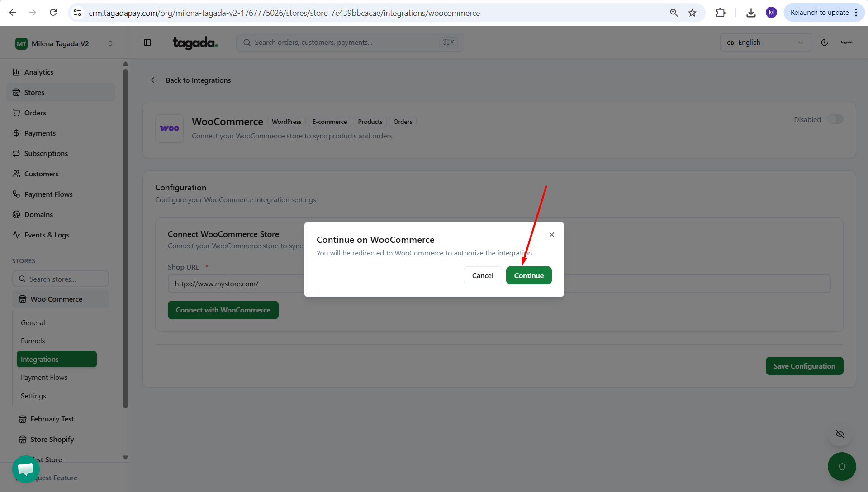
Task: Toggle the sidebar panel icon
Action: [147, 43]
